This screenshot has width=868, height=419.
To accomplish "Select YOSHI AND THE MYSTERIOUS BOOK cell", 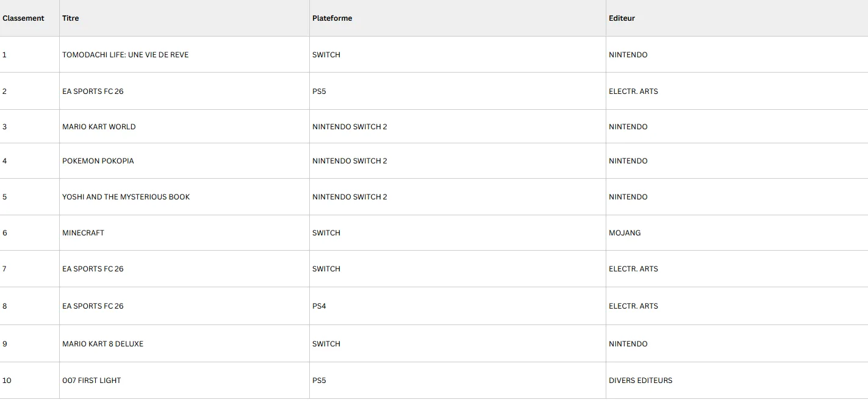I will (184, 197).
